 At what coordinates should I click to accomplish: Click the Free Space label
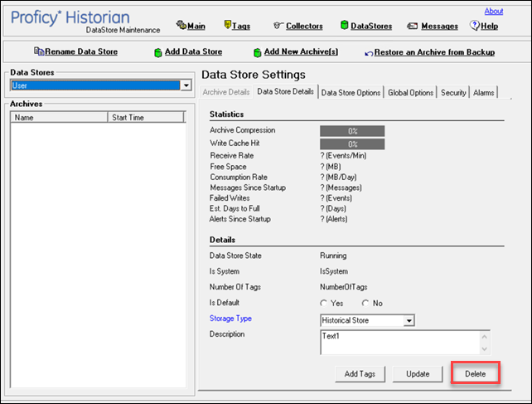pyautogui.click(x=228, y=167)
